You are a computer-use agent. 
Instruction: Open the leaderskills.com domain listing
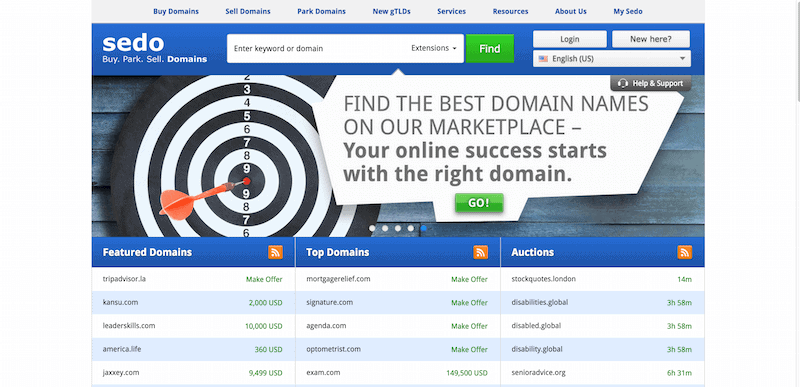click(129, 325)
